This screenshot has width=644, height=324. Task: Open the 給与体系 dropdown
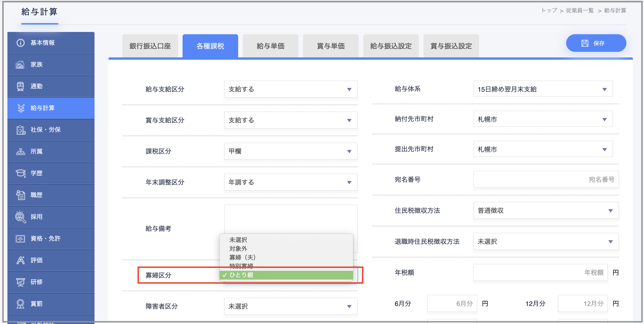543,89
